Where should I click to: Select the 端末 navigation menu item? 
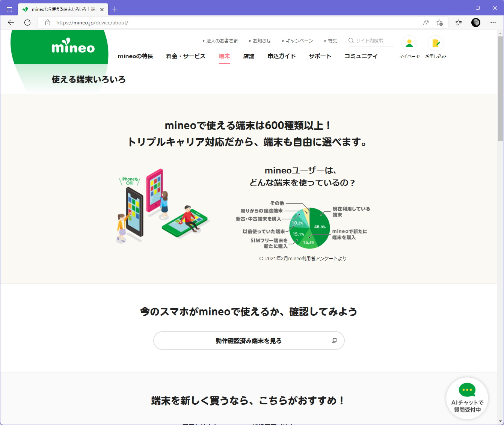224,56
